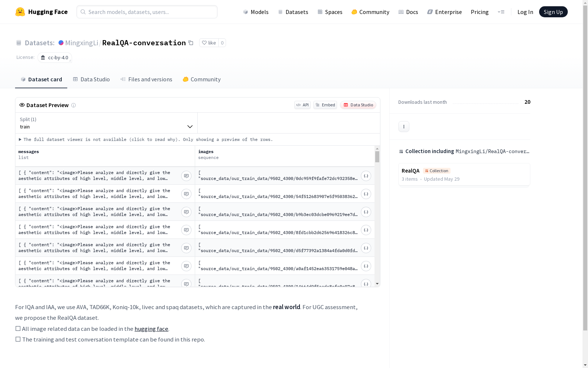Open the RealQA collection card

pyautogui.click(x=464, y=174)
